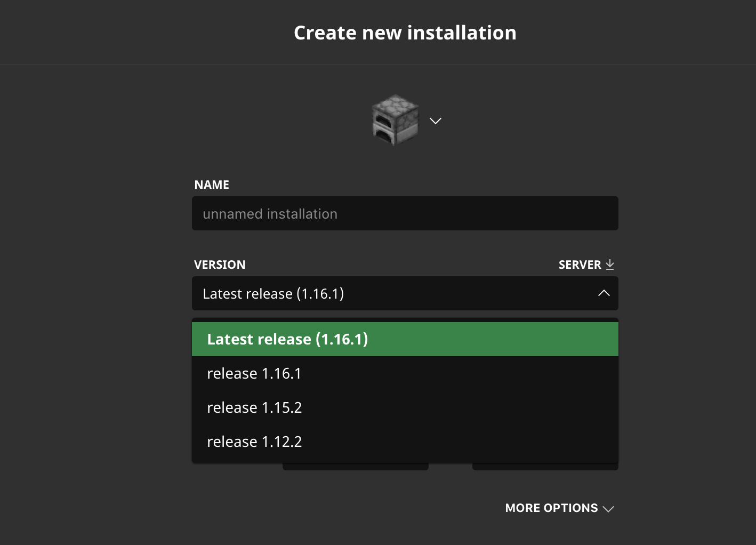This screenshot has height=545, width=756.
Task: Click the furnace block installation icon
Action: (x=395, y=120)
